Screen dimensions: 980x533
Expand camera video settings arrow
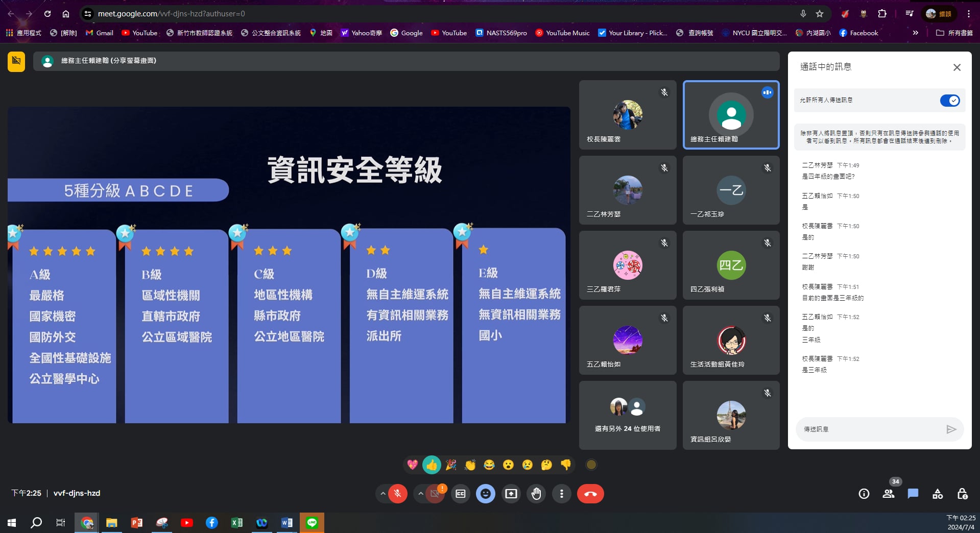[x=420, y=494]
